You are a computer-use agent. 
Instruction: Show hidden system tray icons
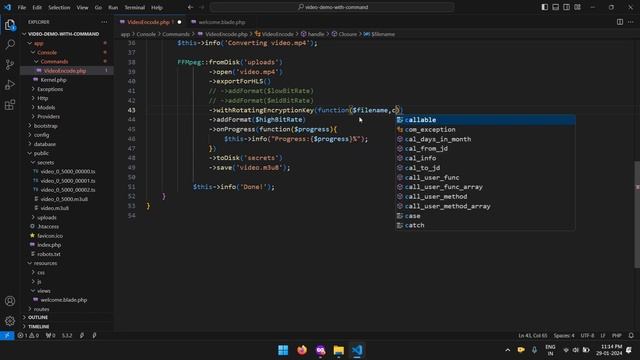[507, 350]
